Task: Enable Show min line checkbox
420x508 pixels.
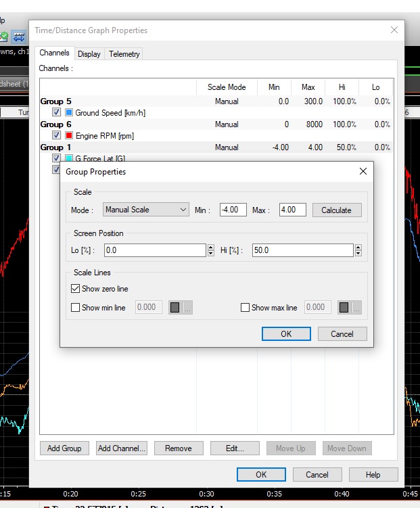Action: pyautogui.click(x=75, y=308)
